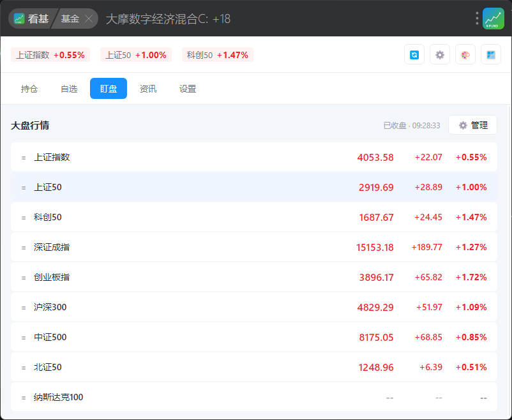Click the green fund extension logo
This screenshot has height=420, width=512.
click(x=493, y=19)
